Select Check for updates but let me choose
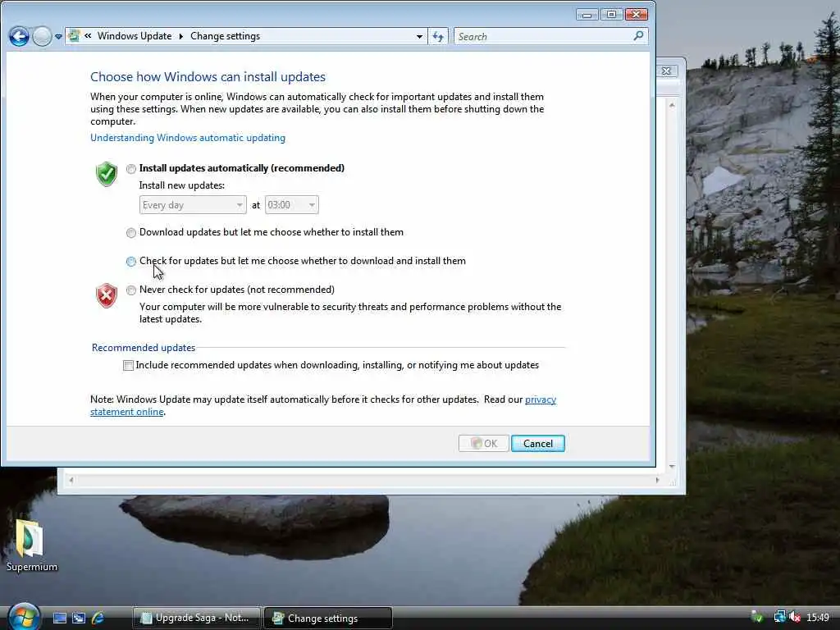 (130, 262)
